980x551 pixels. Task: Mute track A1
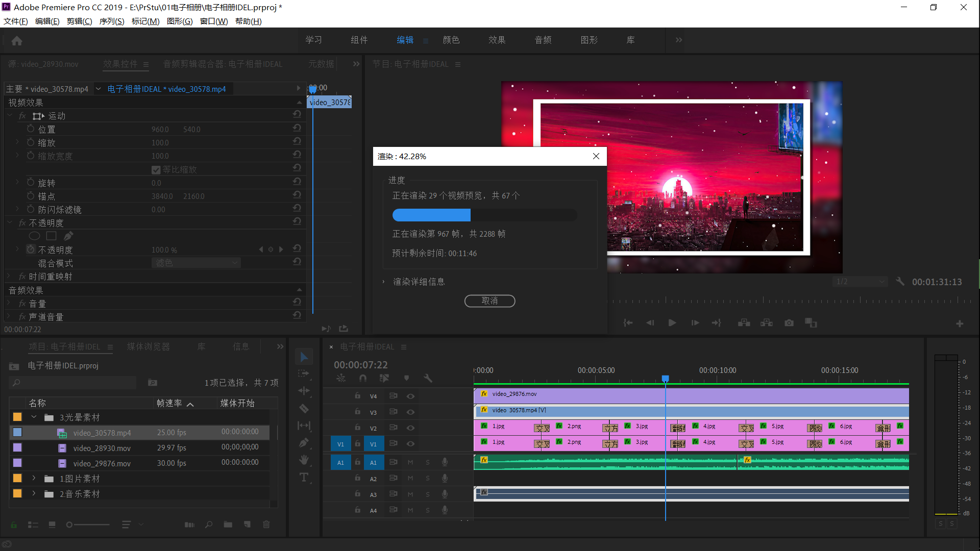[x=410, y=463]
